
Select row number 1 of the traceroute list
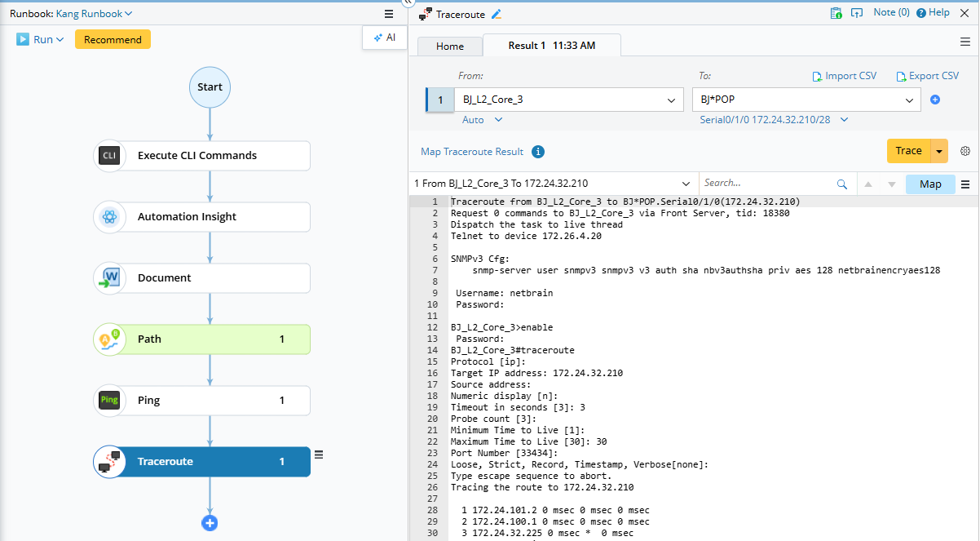(x=440, y=100)
